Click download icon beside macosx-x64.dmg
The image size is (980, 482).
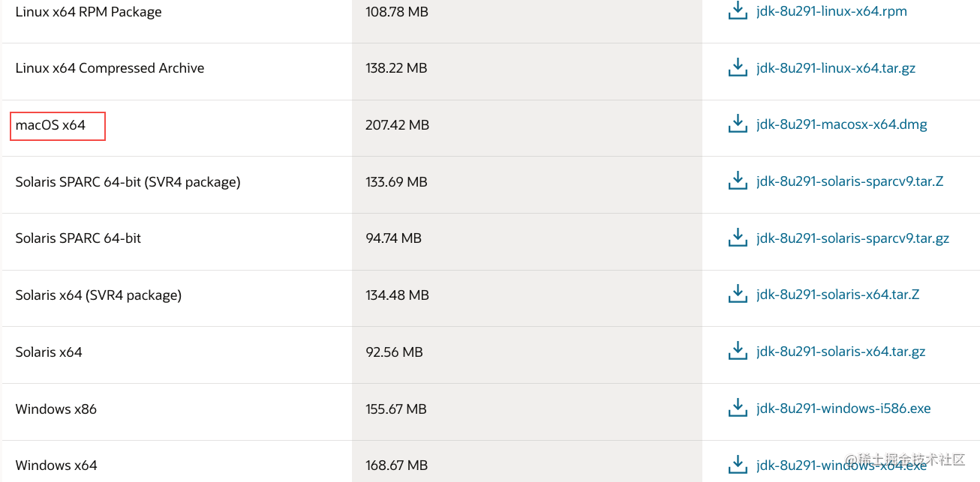pos(738,124)
